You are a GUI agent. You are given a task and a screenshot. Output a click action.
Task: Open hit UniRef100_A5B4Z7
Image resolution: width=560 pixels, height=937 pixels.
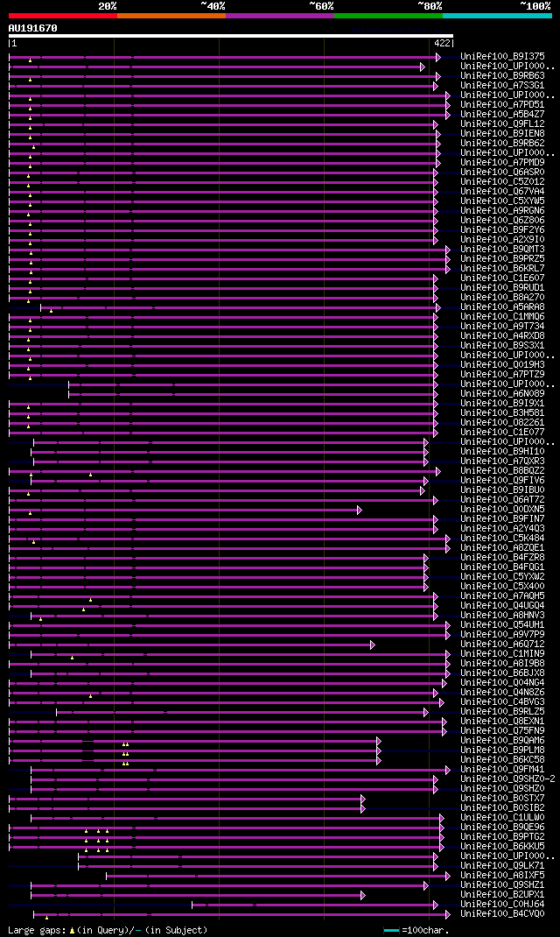[x=502, y=114]
